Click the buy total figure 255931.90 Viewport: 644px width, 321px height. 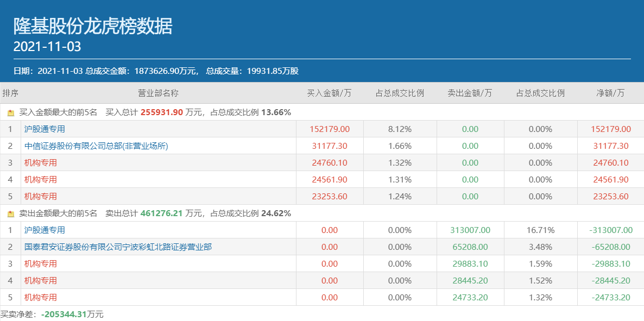pyautogui.click(x=162, y=112)
